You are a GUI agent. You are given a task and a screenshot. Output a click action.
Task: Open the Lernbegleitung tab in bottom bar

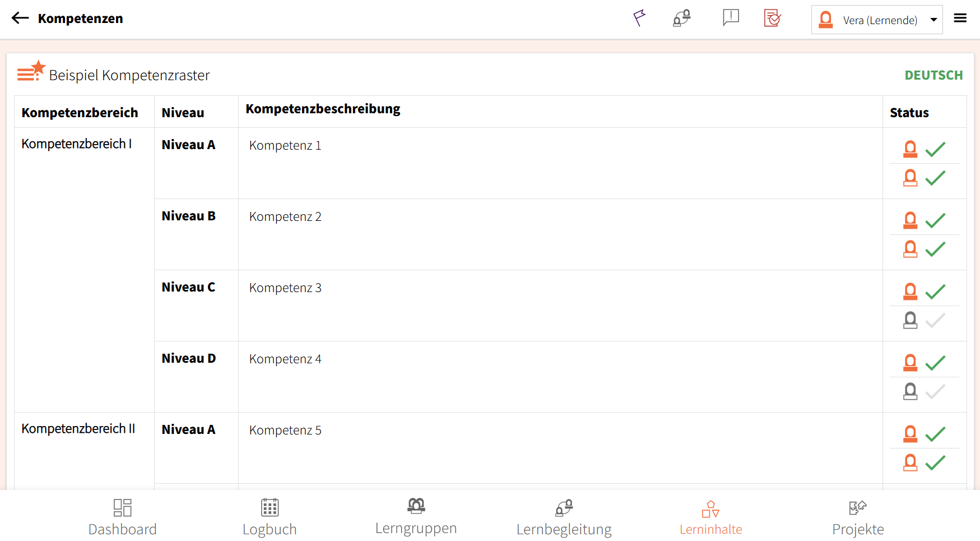click(564, 517)
